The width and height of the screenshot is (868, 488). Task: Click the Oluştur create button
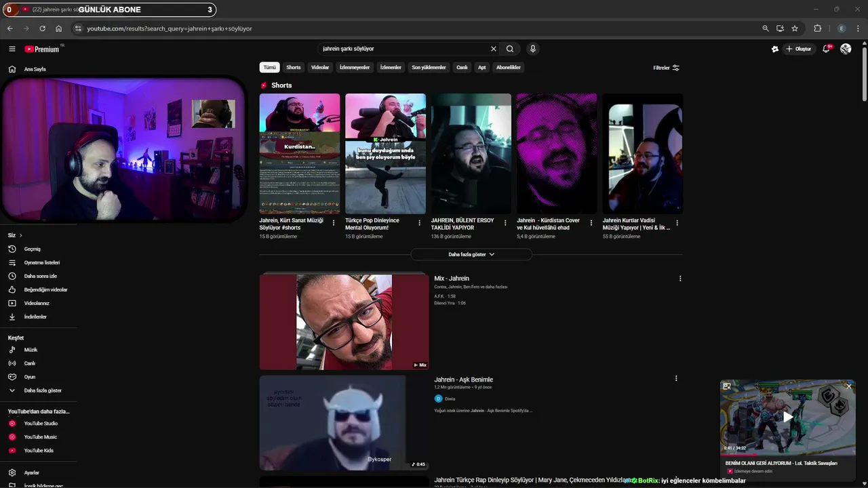799,49
